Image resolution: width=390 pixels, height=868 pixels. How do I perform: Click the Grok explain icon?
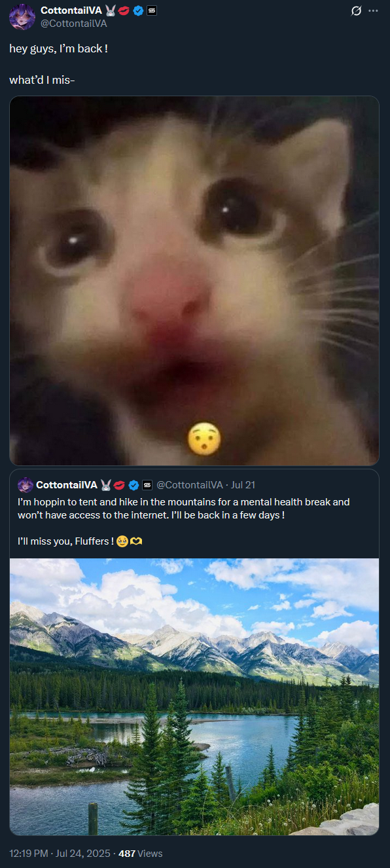[x=357, y=11]
